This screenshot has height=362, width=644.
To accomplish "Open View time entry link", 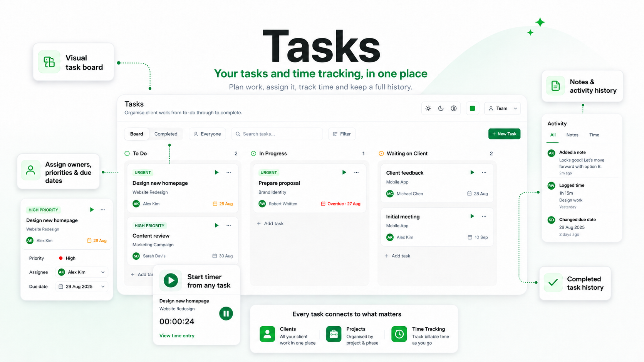I will tap(177, 336).
